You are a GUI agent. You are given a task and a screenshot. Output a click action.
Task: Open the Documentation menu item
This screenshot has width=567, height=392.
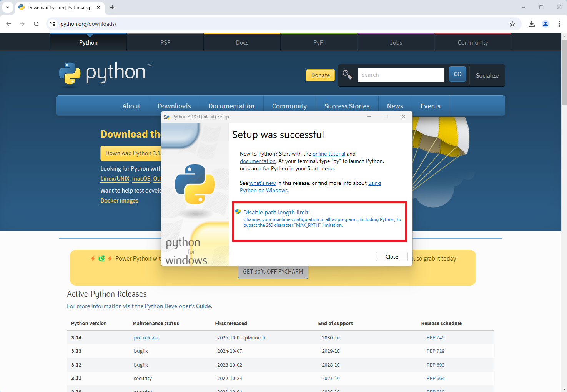(x=231, y=106)
